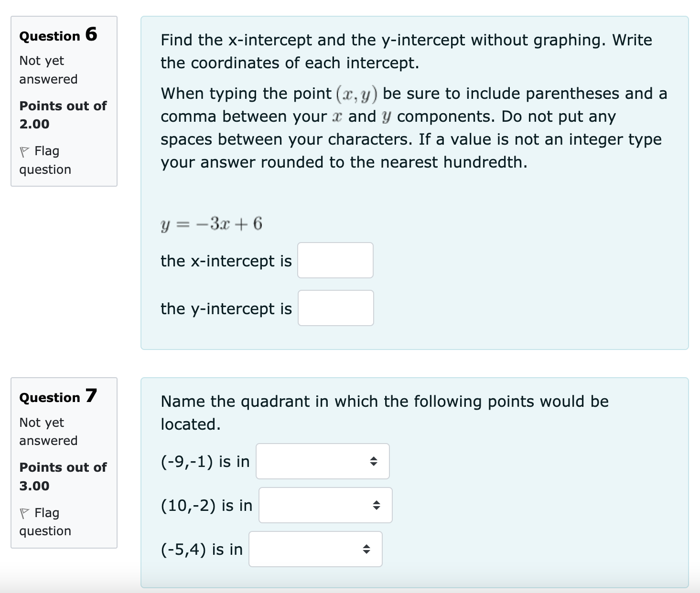Click the flag symbol in Question 7 sidebar

(x=24, y=513)
